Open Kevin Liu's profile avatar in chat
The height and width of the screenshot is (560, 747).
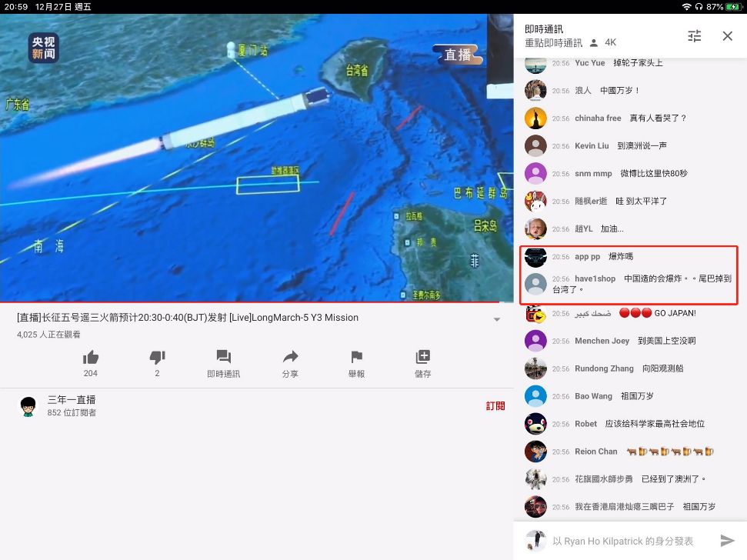pyautogui.click(x=535, y=145)
